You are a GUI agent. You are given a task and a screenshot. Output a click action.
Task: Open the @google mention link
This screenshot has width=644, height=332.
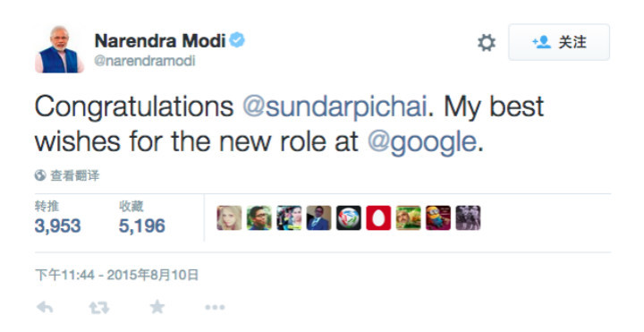422,142
